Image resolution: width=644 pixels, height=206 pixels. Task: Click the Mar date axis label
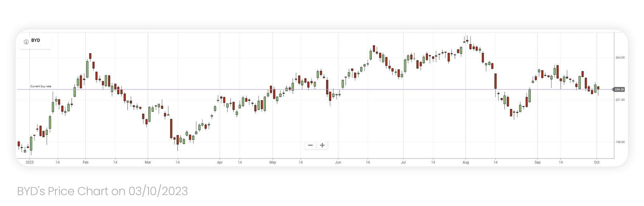click(148, 162)
